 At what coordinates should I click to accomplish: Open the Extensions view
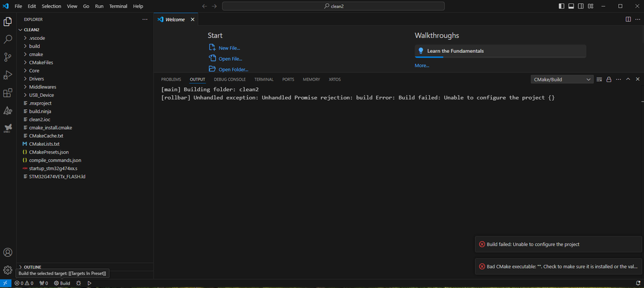8,93
